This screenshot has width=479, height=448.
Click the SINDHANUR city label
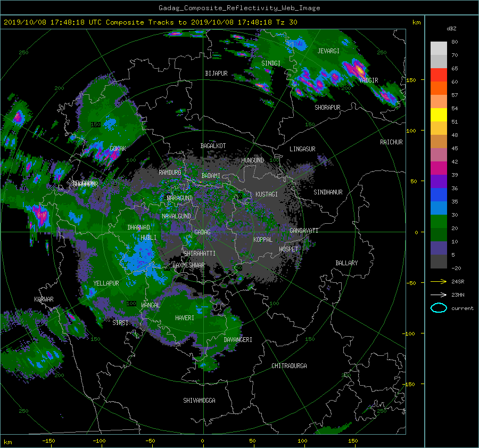coord(328,192)
